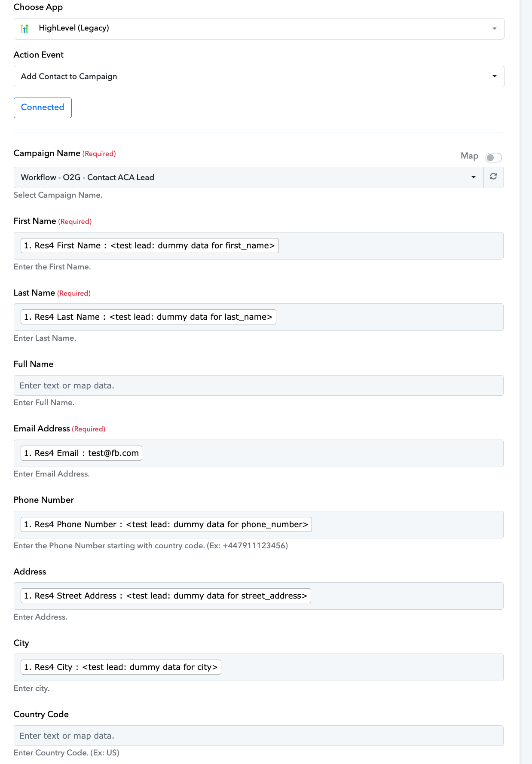Select the Res4 Street Address mapped tag
532x764 pixels.
[165, 596]
